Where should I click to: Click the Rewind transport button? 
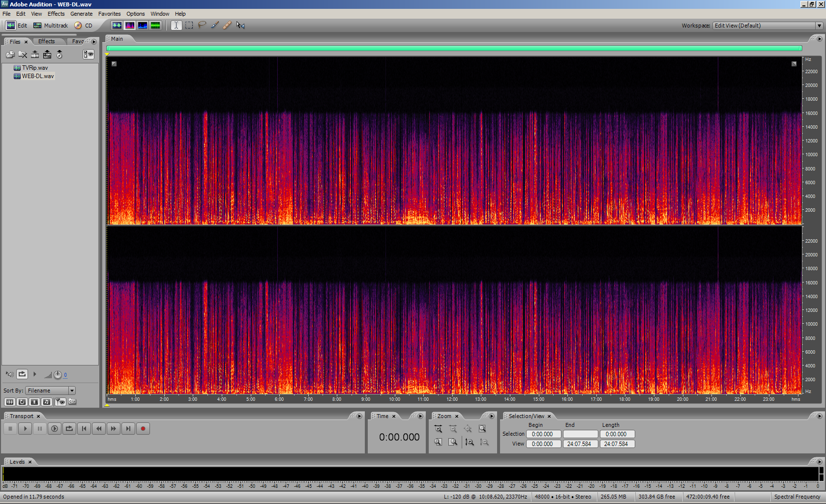click(99, 429)
